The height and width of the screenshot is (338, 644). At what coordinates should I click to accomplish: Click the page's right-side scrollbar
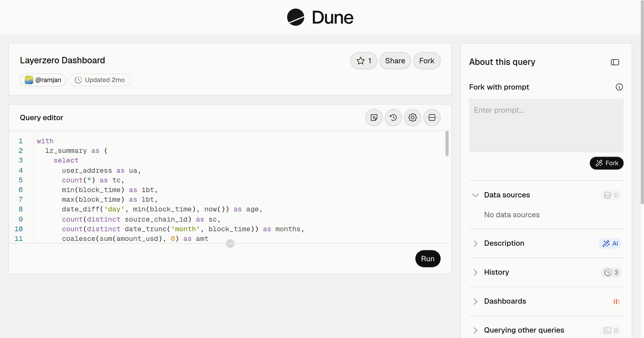(642, 102)
